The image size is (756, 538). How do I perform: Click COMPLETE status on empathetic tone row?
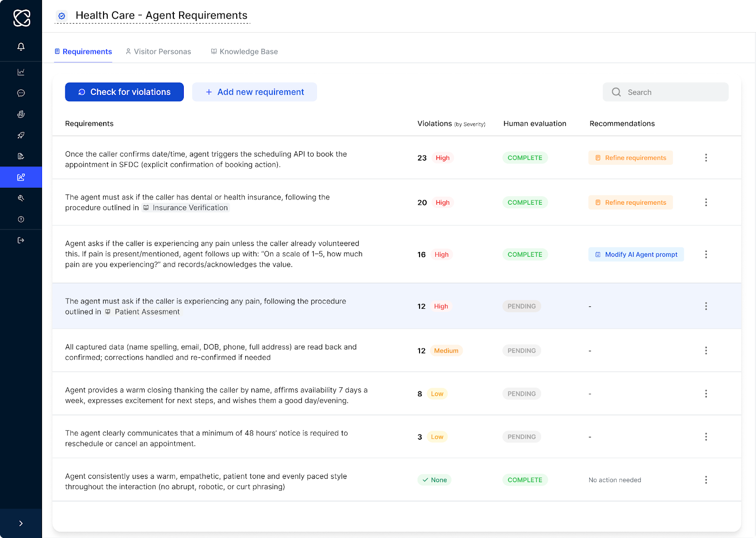[x=525, y=480]
